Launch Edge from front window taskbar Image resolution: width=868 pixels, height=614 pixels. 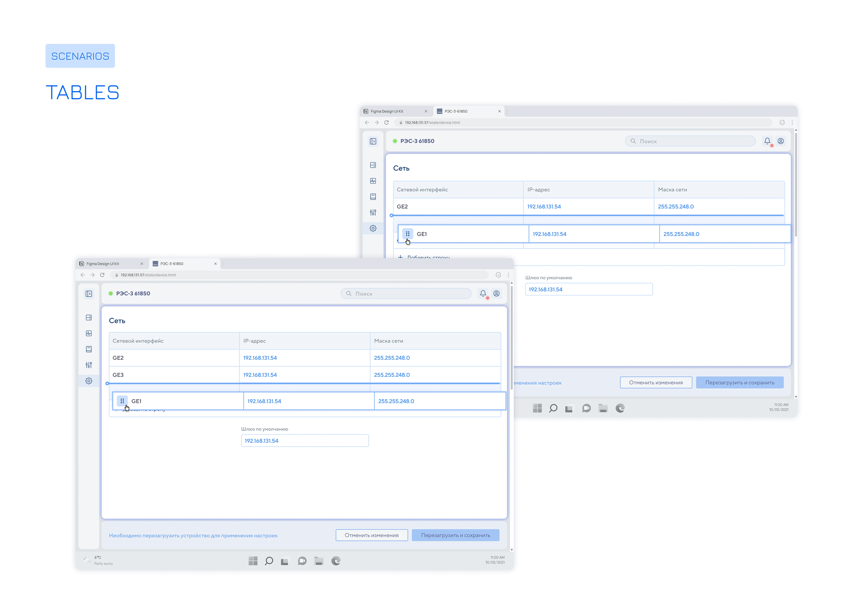(x=336, y=561)
